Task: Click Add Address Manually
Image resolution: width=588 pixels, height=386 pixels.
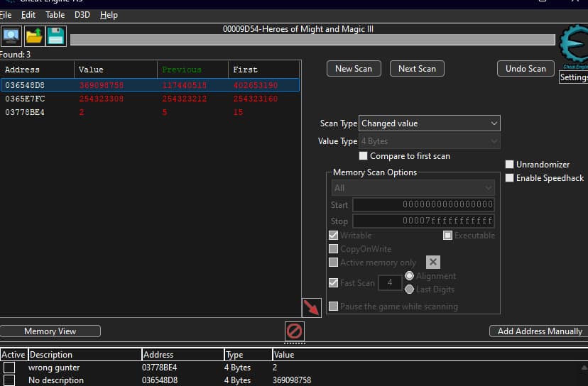Action: pos(540,331)
